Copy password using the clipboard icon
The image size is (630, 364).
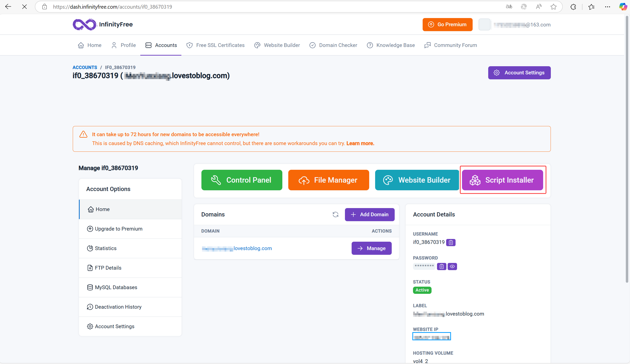tap(441, 266)
